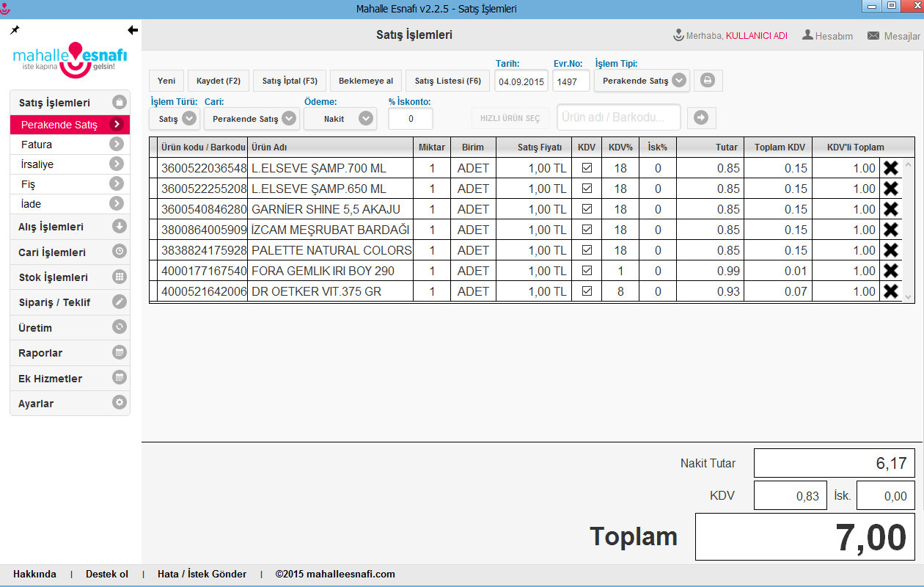
Task: Delete the İZCAM MEŞRUBAT BARDAĞI row
Action: [891, 230]
